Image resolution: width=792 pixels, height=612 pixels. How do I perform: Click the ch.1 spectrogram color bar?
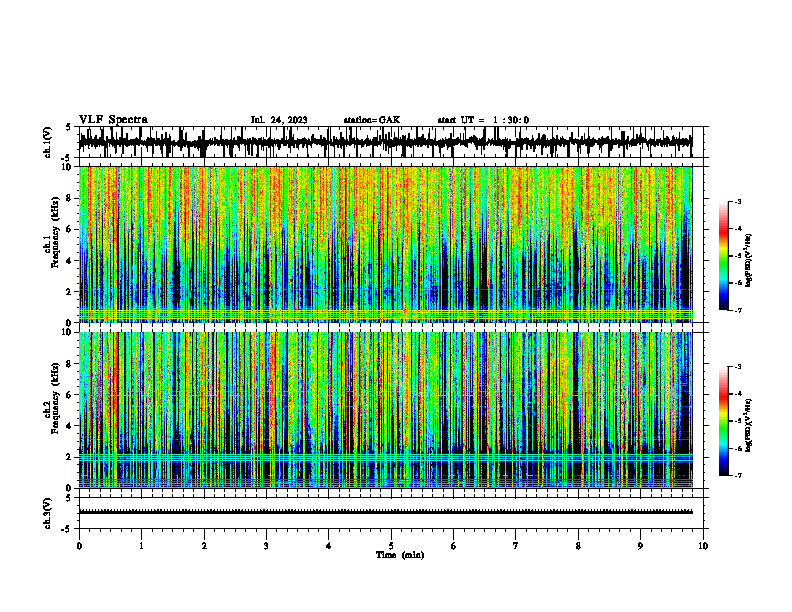click(723, 256)
